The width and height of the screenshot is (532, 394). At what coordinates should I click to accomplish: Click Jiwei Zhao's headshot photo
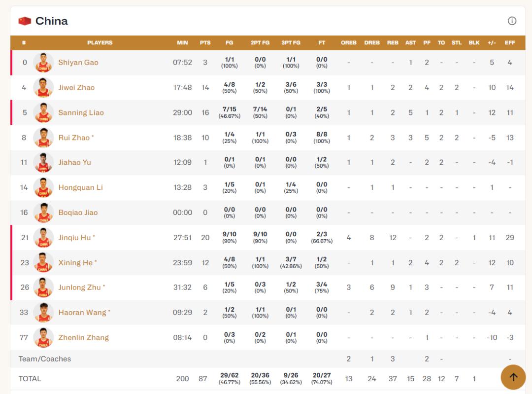[x=43, y=88]
